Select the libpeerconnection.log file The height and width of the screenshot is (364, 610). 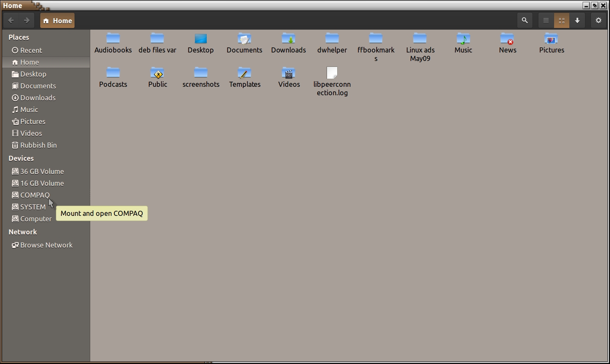click(x=332, y=73)
